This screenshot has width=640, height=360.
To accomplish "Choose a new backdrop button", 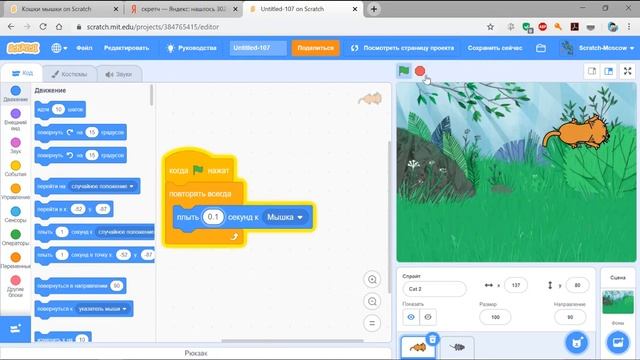I will 618,342.
